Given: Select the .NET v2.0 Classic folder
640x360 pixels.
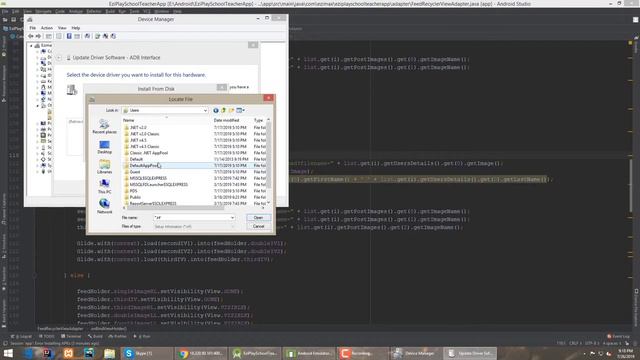Looking at the screenshot, I should click(x=141, y=134).
